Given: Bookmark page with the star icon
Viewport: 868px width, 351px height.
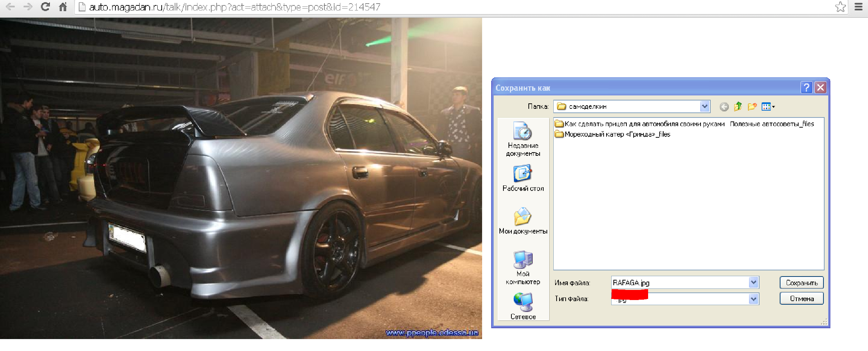Looking at the screenshot, I should click(840, 7).
